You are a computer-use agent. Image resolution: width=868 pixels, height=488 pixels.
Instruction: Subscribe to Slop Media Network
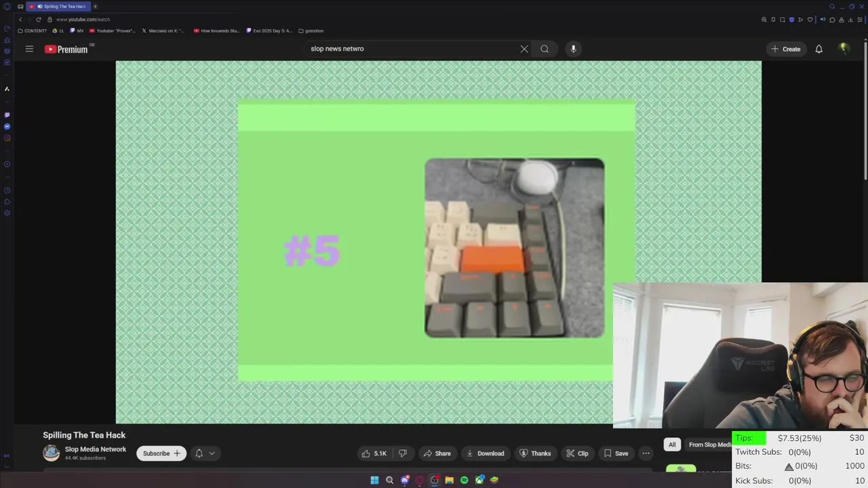[x=161, y=453]
